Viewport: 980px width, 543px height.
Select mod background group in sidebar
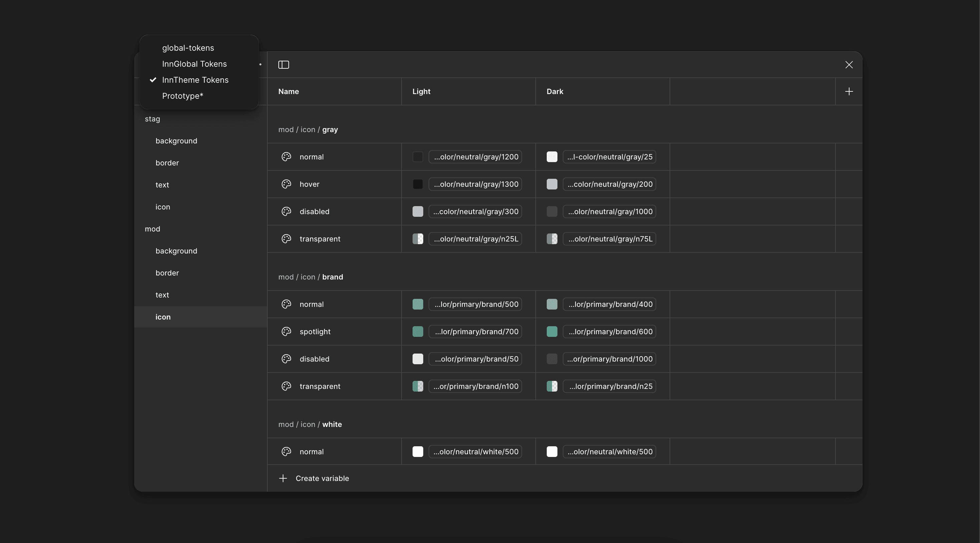click(x=176, y=251)
